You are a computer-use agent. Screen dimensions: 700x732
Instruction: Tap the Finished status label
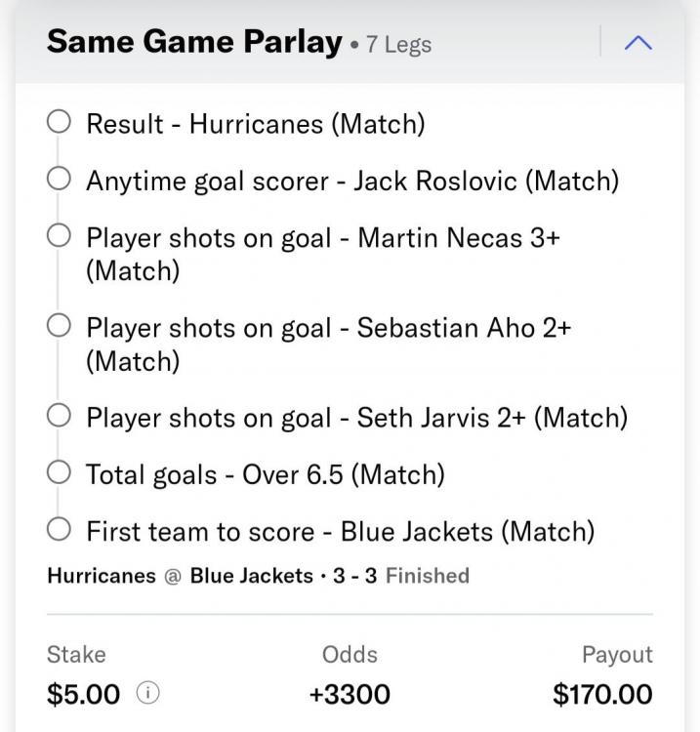[428, 576]
